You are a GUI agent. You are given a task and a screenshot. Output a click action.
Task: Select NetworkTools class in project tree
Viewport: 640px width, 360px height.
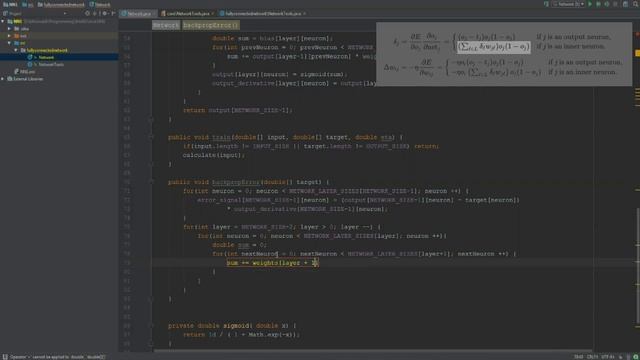click(x=51, y=64)
